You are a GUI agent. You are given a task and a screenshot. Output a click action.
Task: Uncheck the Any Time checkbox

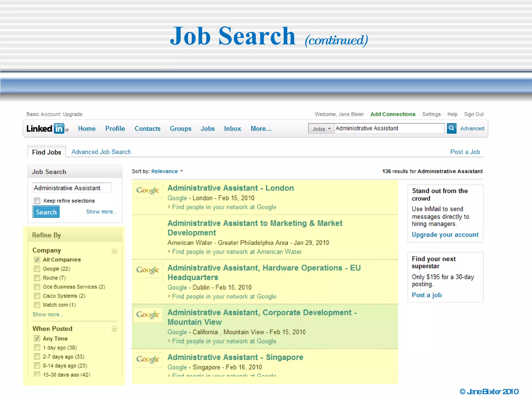(x=37, y=338)
